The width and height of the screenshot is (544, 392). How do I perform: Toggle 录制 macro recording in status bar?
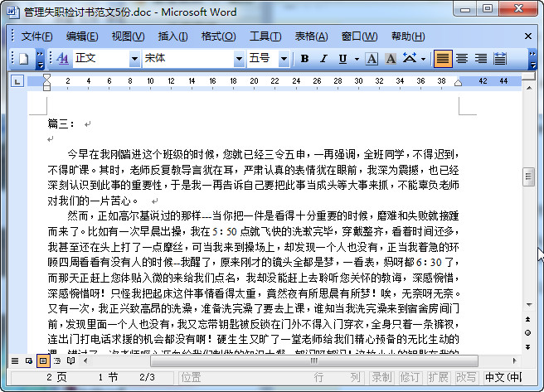pyautogui.click(x=382, y=377)
